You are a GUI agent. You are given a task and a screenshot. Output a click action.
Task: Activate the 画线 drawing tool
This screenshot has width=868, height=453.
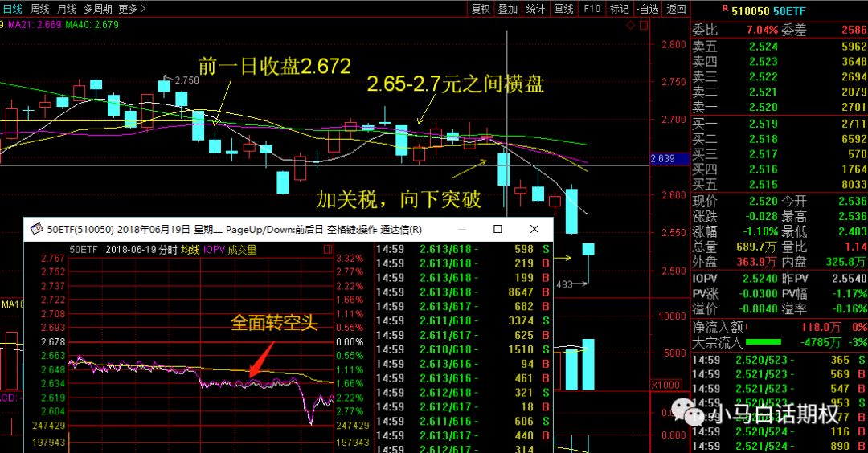[564, 9]
